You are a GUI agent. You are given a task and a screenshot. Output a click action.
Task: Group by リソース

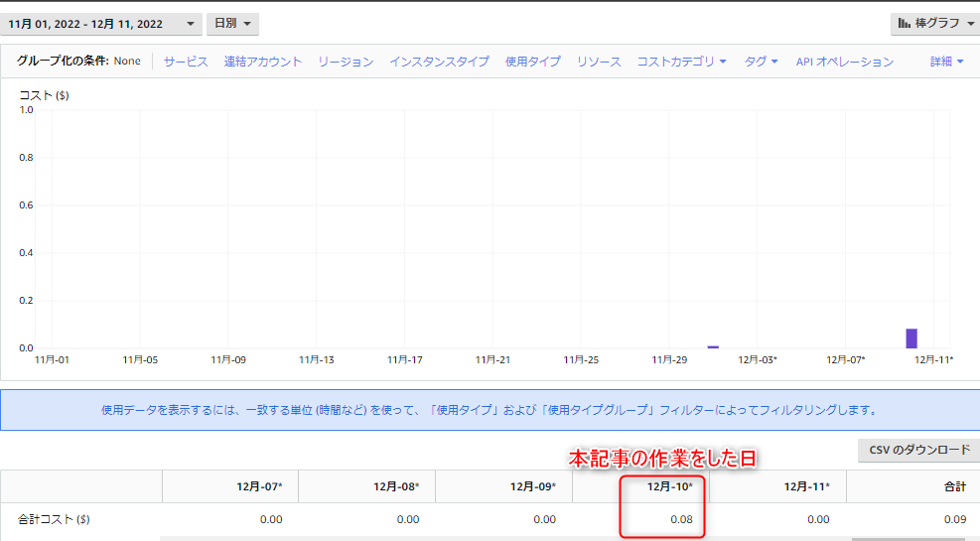(x=599, y=62)
